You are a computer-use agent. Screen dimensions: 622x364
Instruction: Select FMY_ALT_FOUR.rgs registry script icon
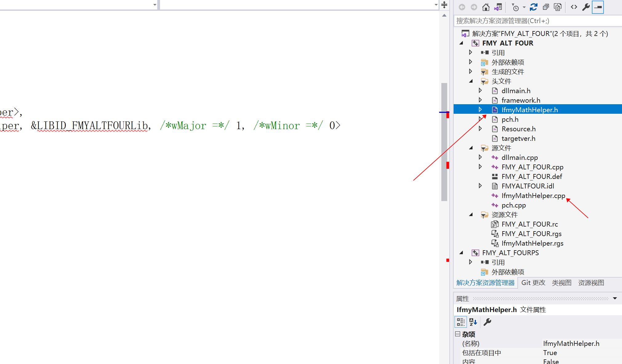click(x=495, y=234)
